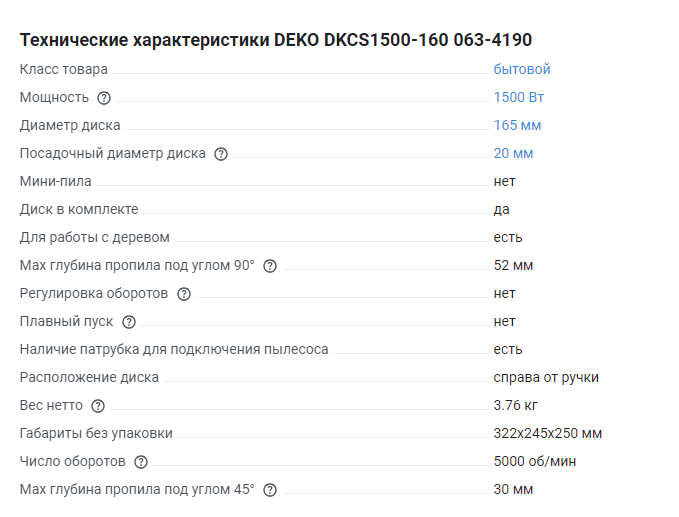
Task: Click the Расположение диска label
Action: [x=89, y=377]
